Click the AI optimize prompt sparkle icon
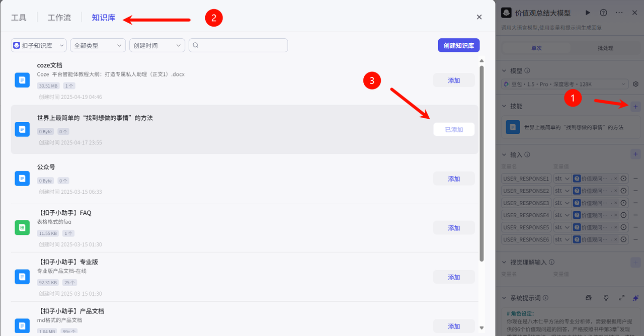Image resolution: width=644 pixels, height=336 pixels. (x=635, y=298)
